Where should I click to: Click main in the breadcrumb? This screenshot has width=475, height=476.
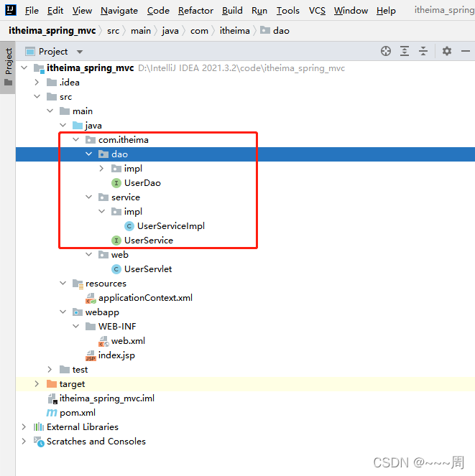pos(141,31)
